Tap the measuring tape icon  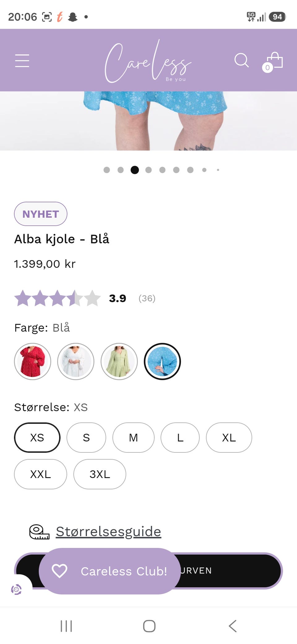(39, 532)
